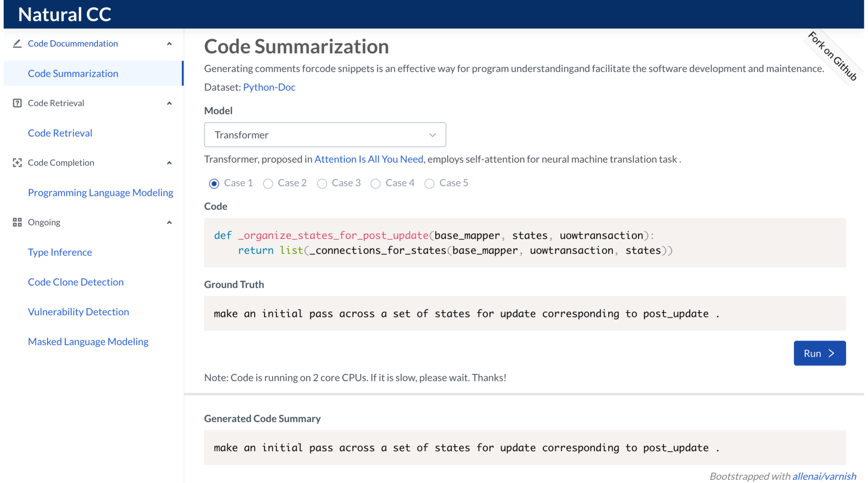Select the Case 3 radio button
The image size is (868, 483).
pyautogui.click(x=322, y=183)
